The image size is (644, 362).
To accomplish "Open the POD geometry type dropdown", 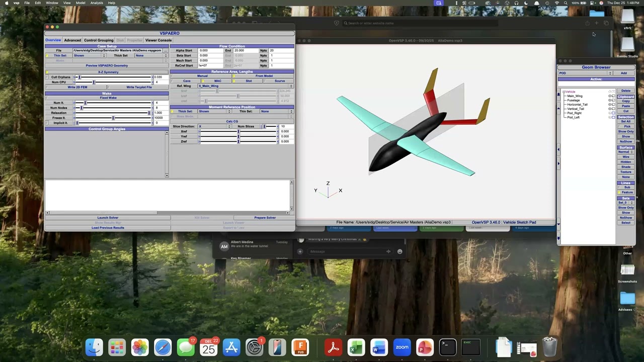I will (x=585, y=73).
